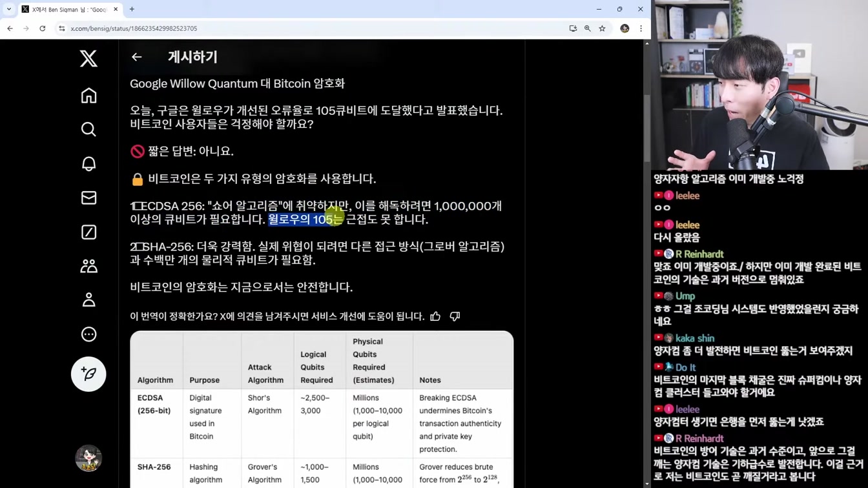Select the Ben Sigman X tab

point(69,9)
